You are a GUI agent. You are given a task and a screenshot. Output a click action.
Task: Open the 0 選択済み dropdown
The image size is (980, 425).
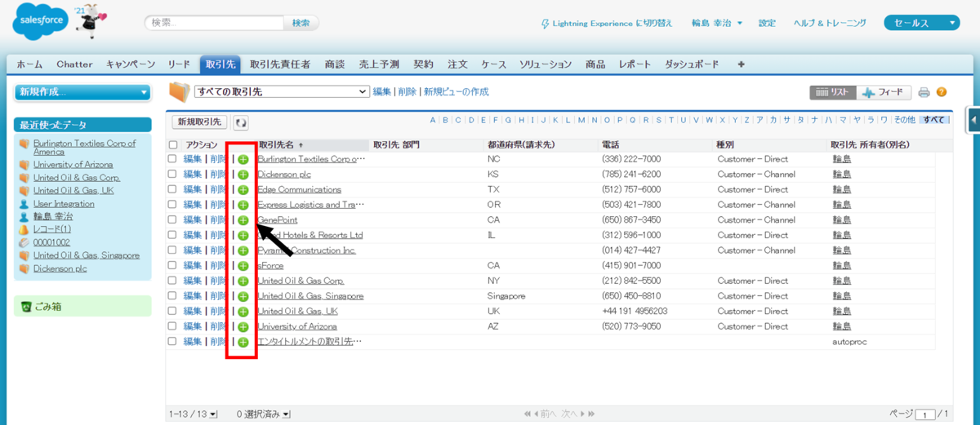(x=263, y=414)
